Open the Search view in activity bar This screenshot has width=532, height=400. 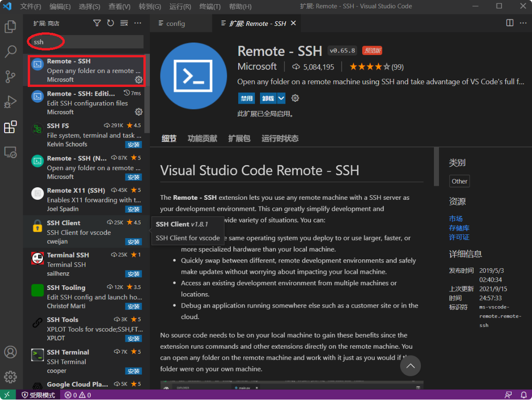[x=10, y=52]
